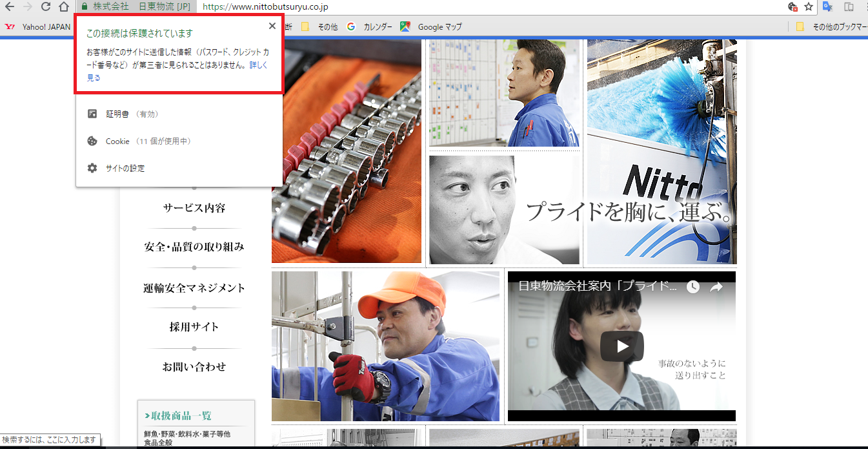Click the blocked cookies icon in address bar
868x449 pixels.
point(792,6)
